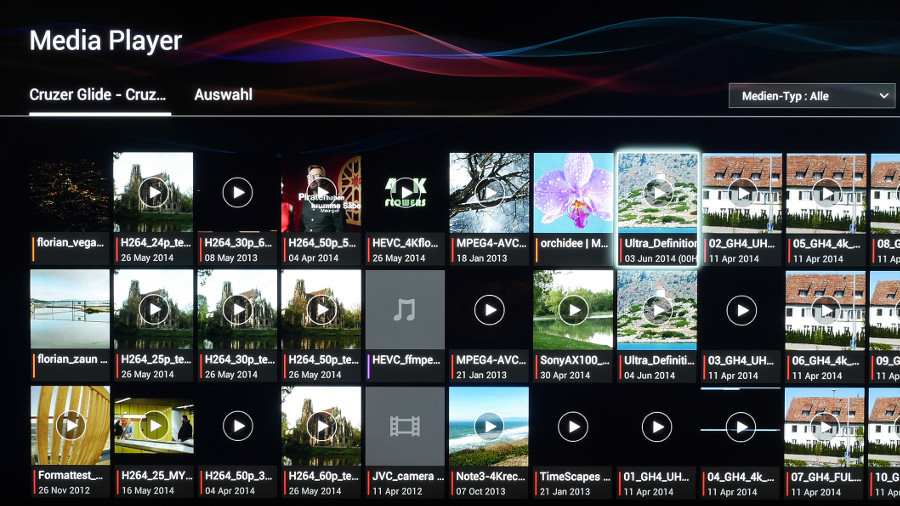This screenshot has height=506, width=900.
Task: Play the TimeScapes video
Action: pyautogui.click(x=573, y=427)
